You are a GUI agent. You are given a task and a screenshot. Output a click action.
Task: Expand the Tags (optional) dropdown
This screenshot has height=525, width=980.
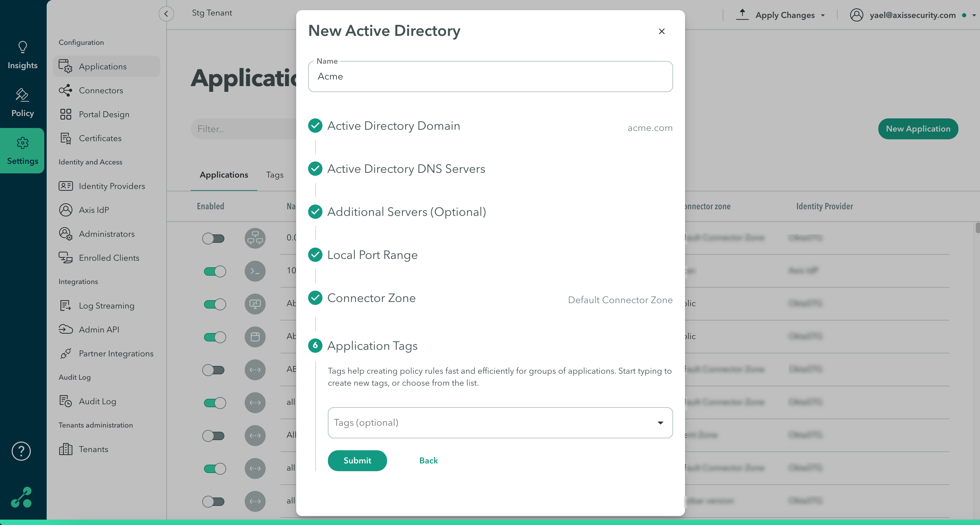pyautogui.click(x=660, y=423)
